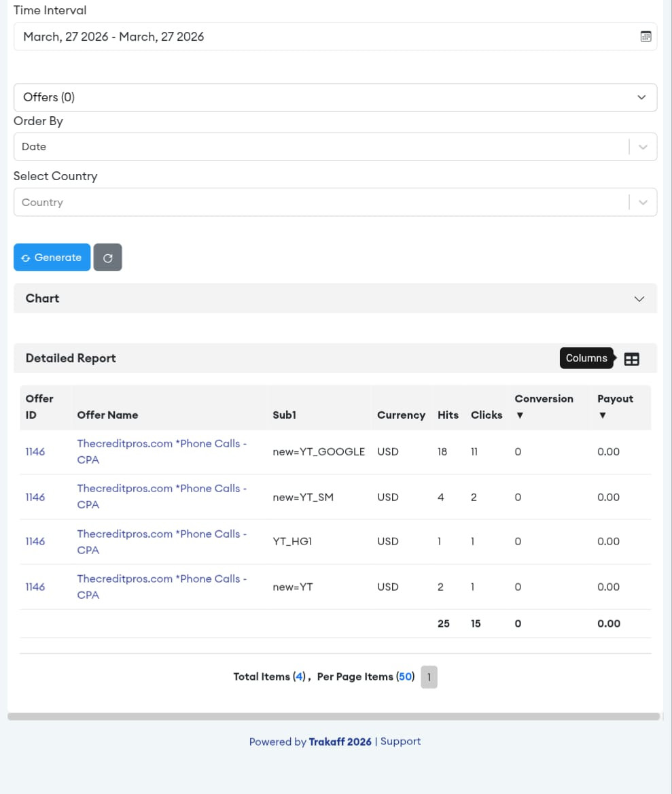Screen dimensions: 672x794
Task: Select the new=YT Sub1 cell
Action: pos(293,587)
